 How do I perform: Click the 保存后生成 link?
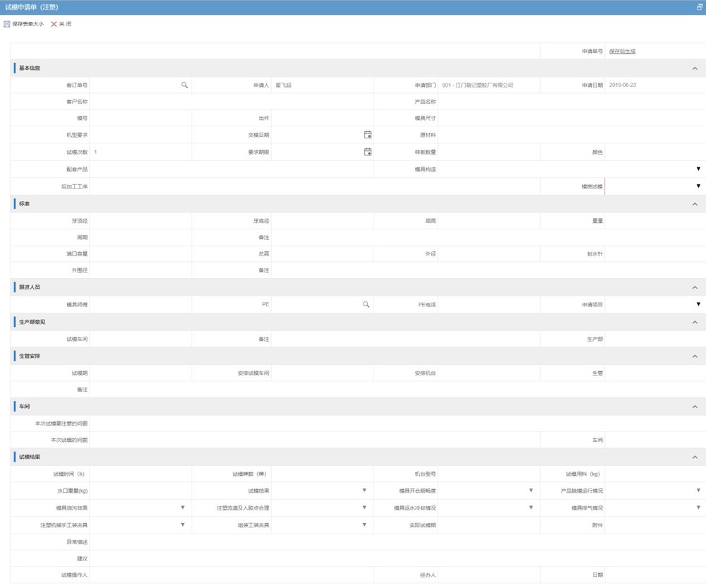622,52
